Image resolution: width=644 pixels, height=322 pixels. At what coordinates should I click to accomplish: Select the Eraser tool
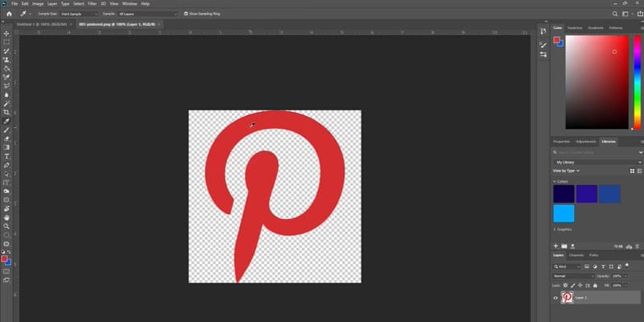coord(6,138)
